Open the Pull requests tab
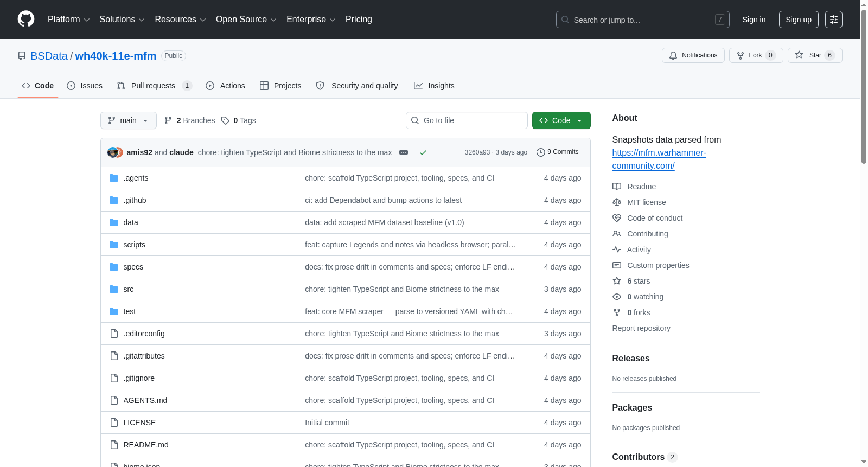This screenshot has height=467, width=868. coord(155,86)
